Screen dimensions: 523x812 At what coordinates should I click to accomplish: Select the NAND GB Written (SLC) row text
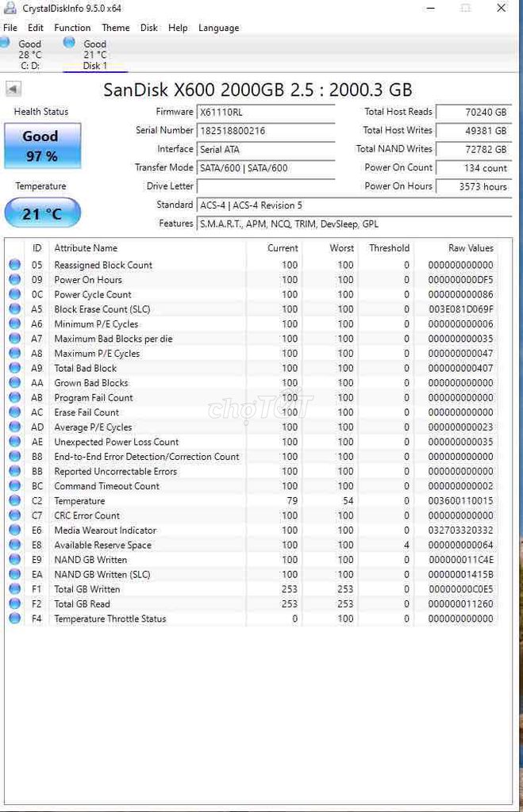point(102,574)
